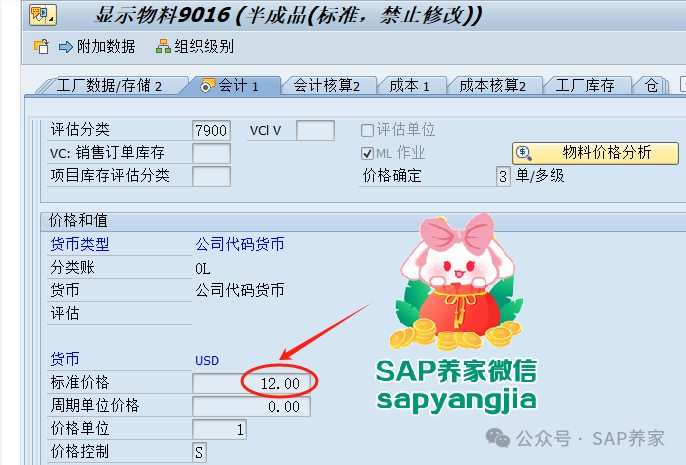Switch to the 会计核算2 tab
Screen dimensions: 686x465
click(x=327, y=86)
